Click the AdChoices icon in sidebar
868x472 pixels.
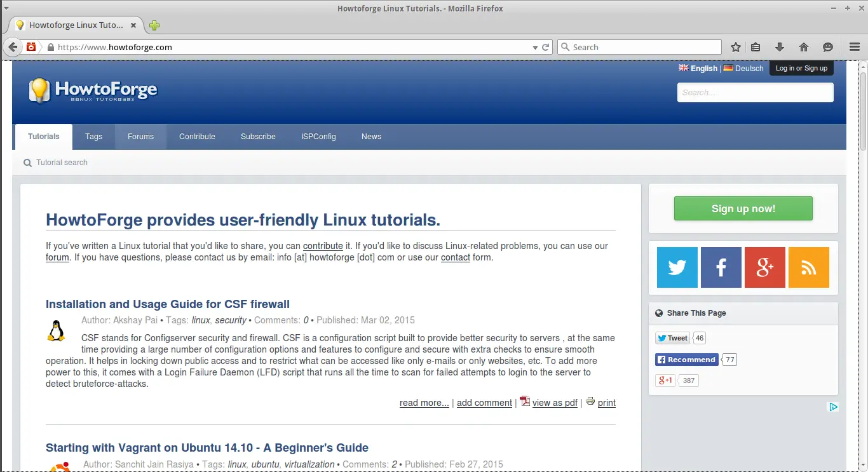click(833, 407)
